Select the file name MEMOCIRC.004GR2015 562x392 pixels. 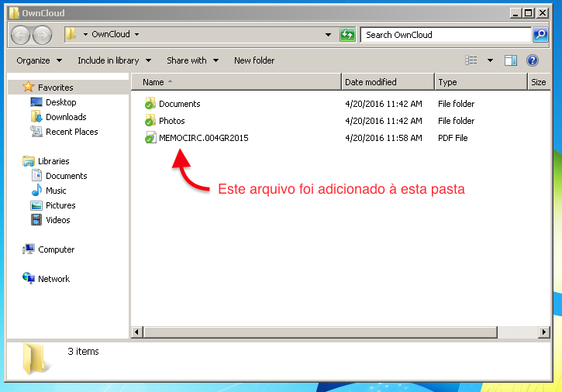click(204, 138)
